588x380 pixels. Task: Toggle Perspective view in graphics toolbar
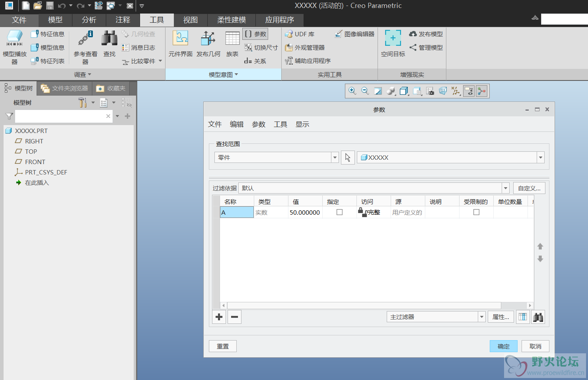(x=443, y=91)
